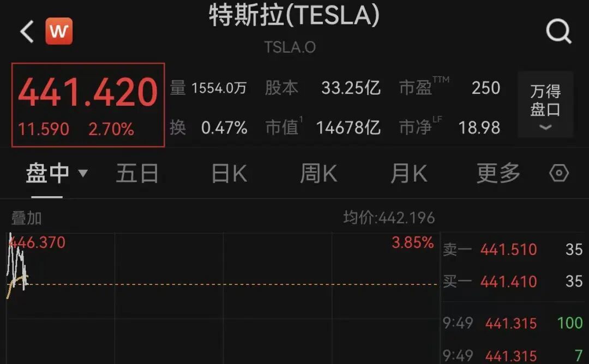Click the 特斯拉(TESLA) title
Viewport: 589px width, 364px height.
[294, 16]
